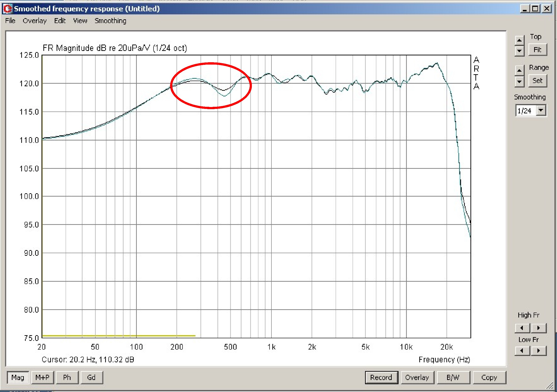Click the Gd group delay button
This screenshot has height=392, width=557.
91,377
